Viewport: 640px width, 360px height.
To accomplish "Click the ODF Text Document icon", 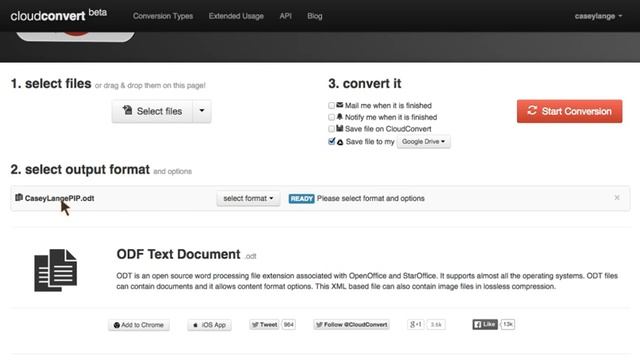I will pos(56,270).
